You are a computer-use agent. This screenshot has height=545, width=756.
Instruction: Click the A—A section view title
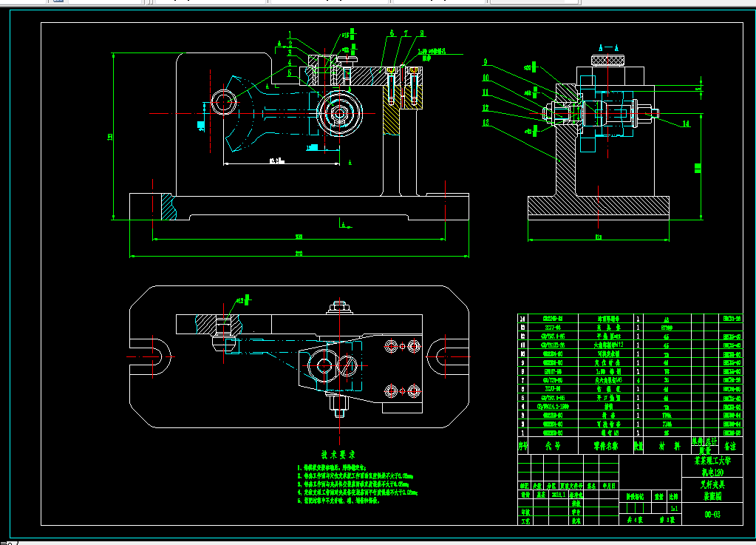point(608,48)
